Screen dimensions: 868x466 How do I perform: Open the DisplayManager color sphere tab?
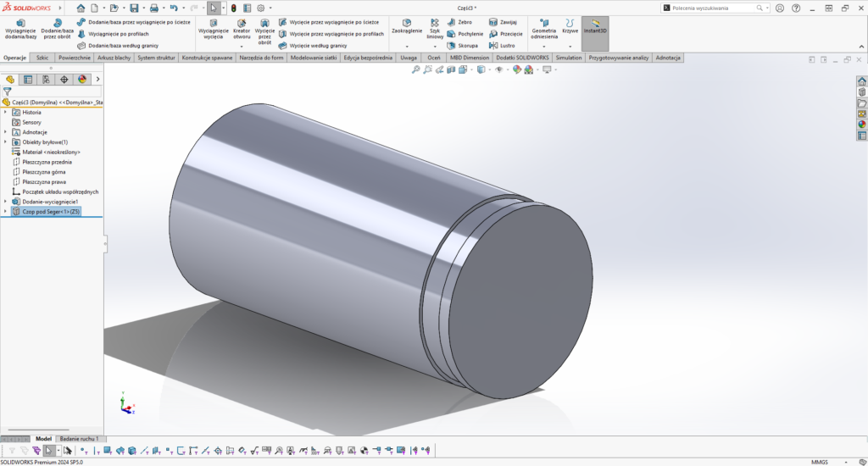(x=82, y=80)
